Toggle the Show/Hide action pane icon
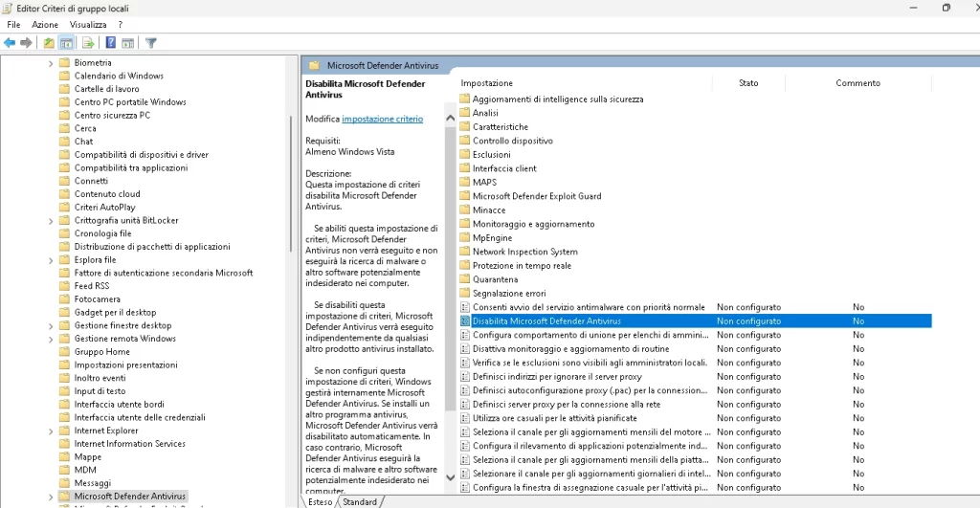 pos(127,42)
